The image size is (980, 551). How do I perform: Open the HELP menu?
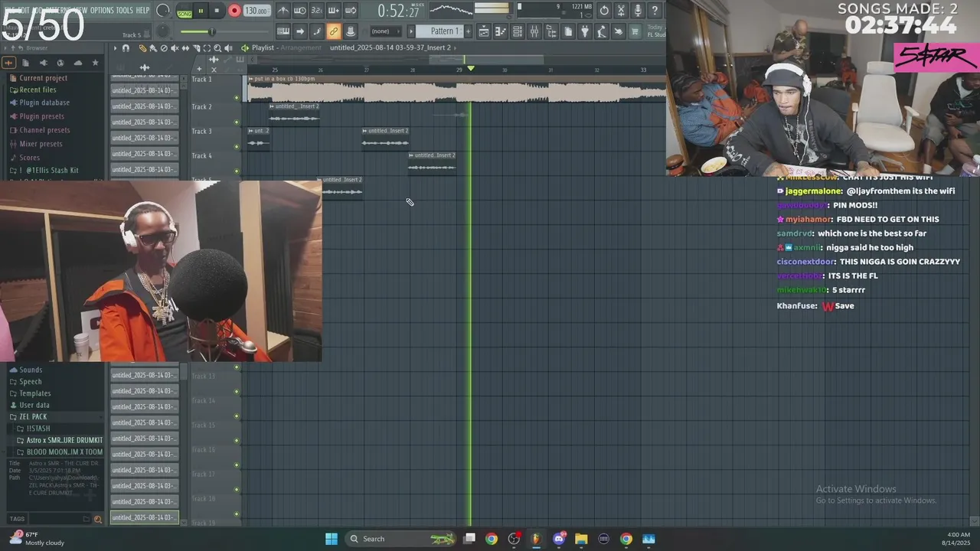(x=142, y=10)
